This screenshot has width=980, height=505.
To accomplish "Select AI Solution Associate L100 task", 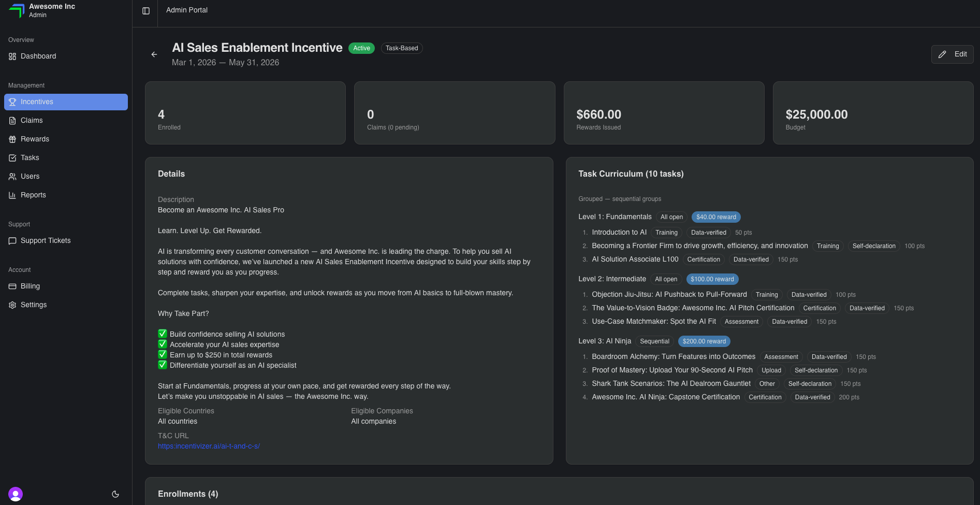I will pyautogui.click(x=635, y=259).
